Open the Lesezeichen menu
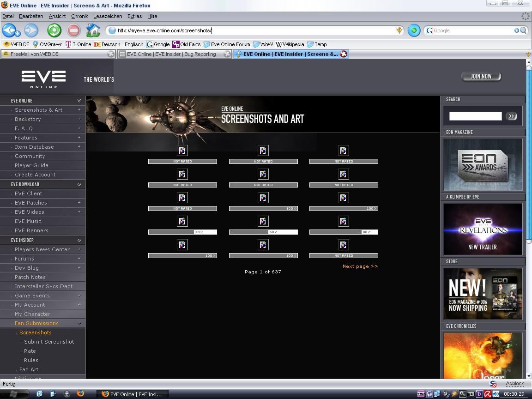The image size is (532, 399). [x=108, y=16]
